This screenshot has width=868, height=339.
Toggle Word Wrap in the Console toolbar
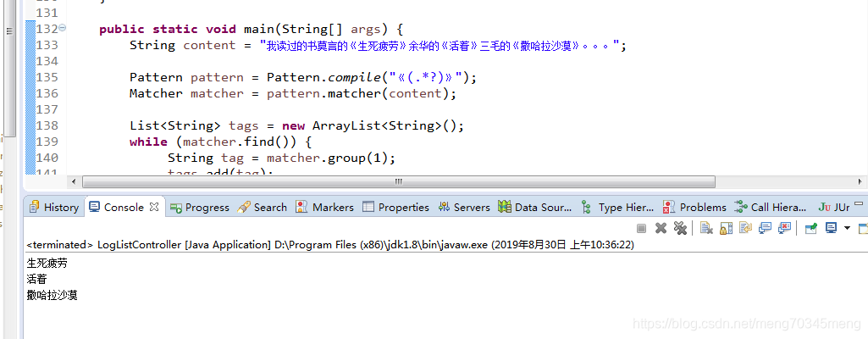tap(746, 228)
